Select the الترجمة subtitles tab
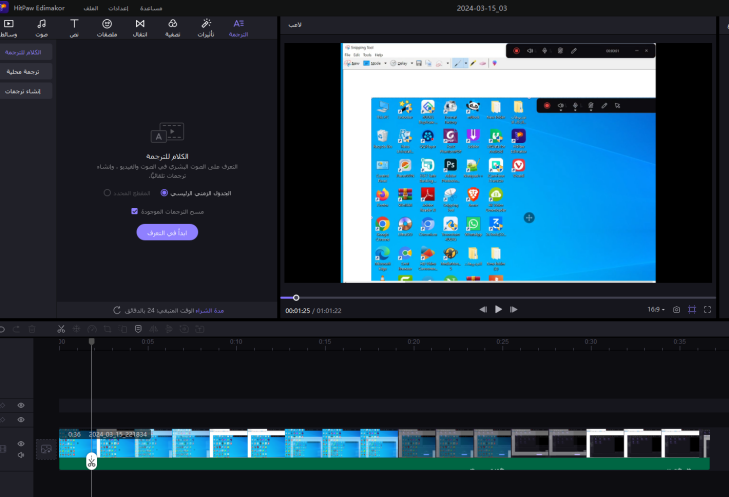The height and width of the screenshot is (497, 729). (x=239, y=28)
